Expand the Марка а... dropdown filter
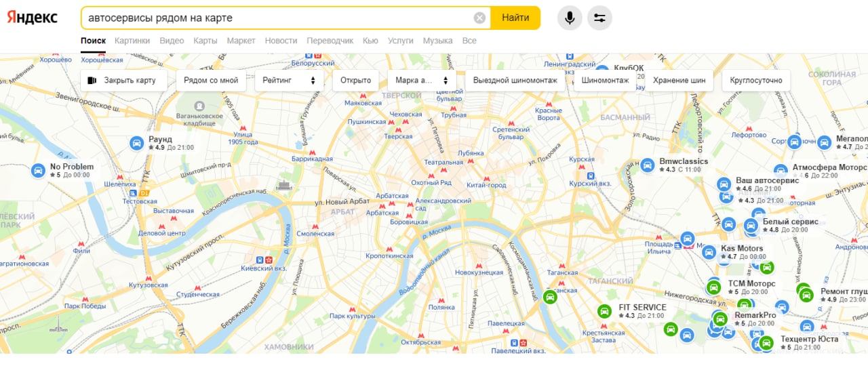868x368 pixels. click(422, 80)
